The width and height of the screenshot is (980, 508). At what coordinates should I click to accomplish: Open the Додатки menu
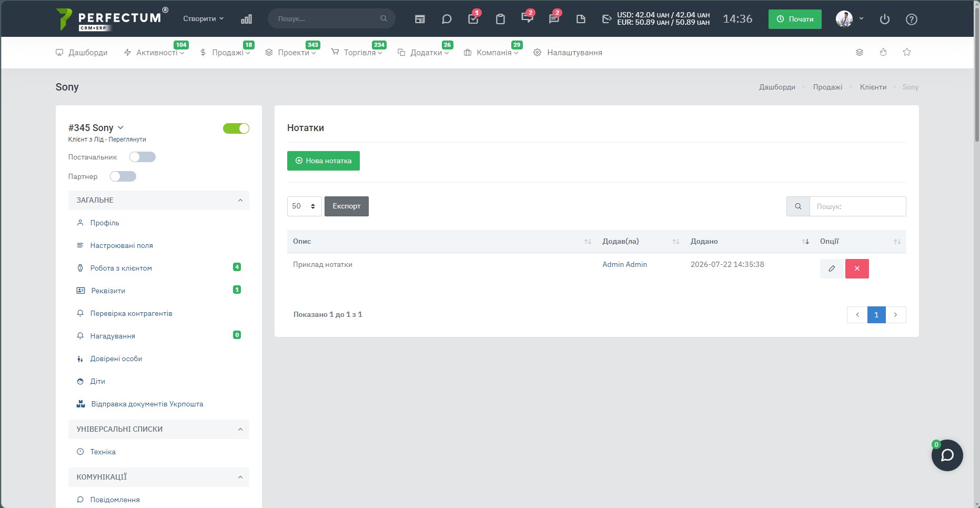pos(423,53)
